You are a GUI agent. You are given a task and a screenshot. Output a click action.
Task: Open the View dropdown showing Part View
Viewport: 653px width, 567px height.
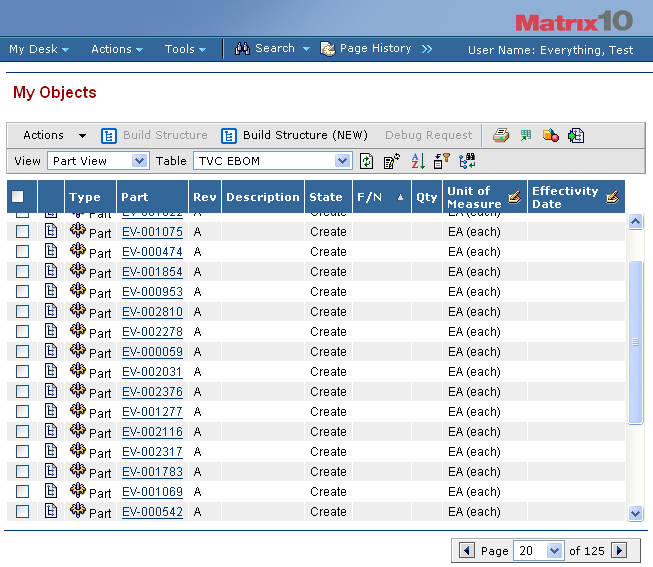point(98,161)
